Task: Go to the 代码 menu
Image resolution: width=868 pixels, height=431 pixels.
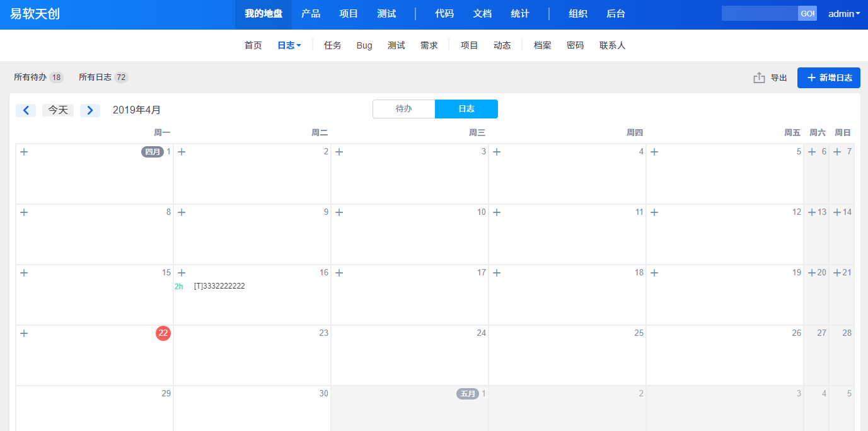Action: pos(444,14)
